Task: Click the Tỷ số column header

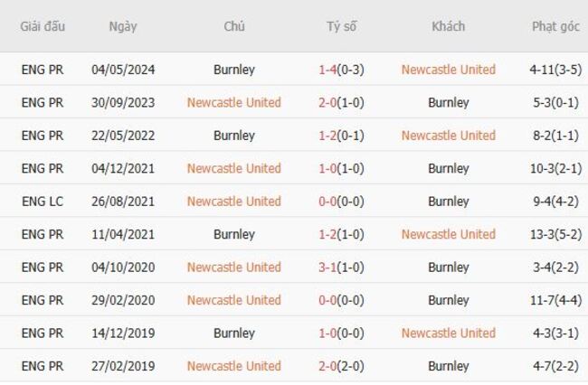Action: [x=341, y=26]
